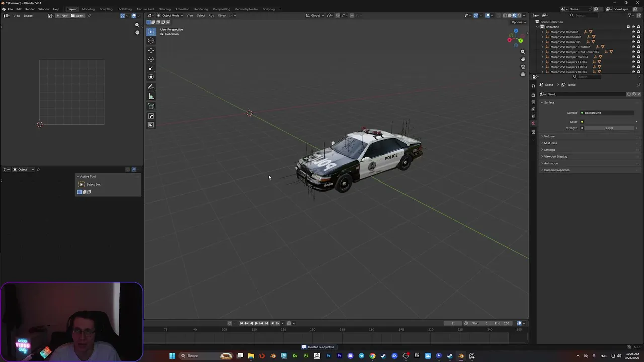Open the Scene properties tab
The height and width of the screenshot is (362, 644).
[533, 116]
